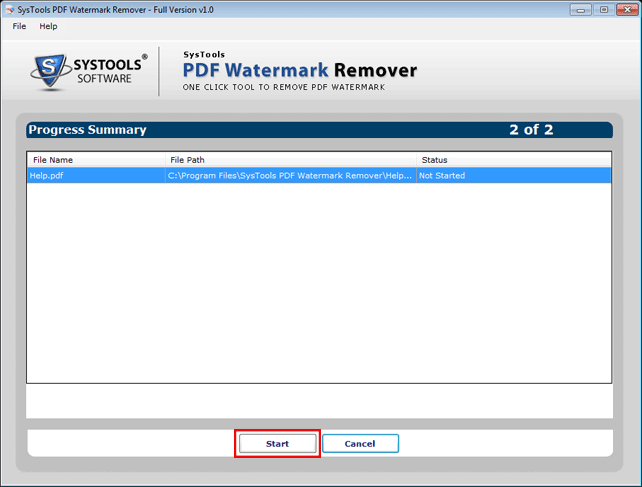Click the File Path column header
The width and height of the screenshot is (642, 487).
(291, 160)
